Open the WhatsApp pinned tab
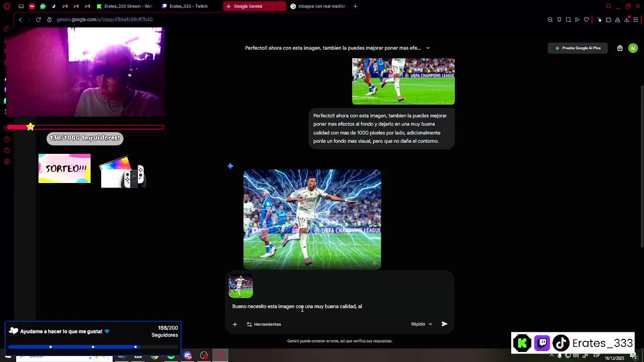The width and height of the screenshot is (644, 362). click(x=43, y=6)
